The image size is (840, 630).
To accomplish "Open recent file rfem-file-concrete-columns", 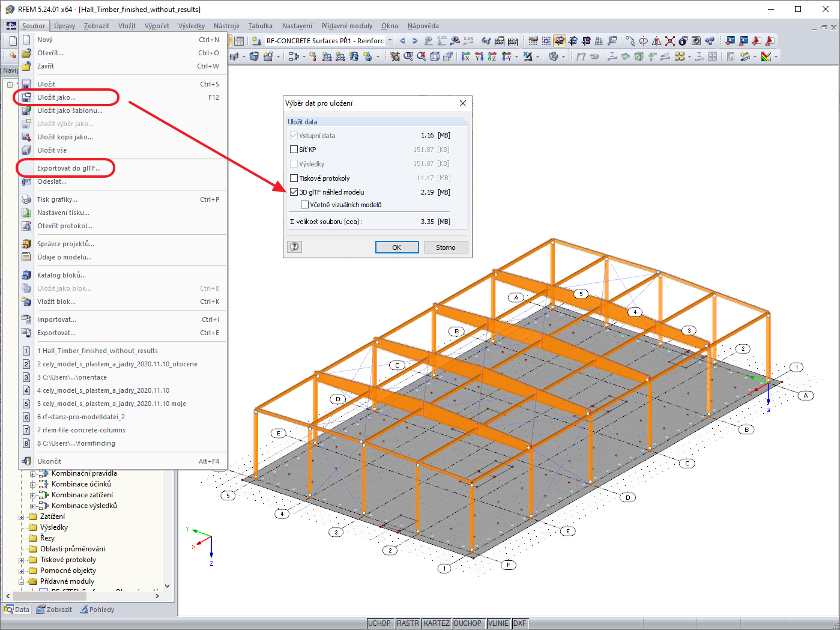I will [123, 430].
